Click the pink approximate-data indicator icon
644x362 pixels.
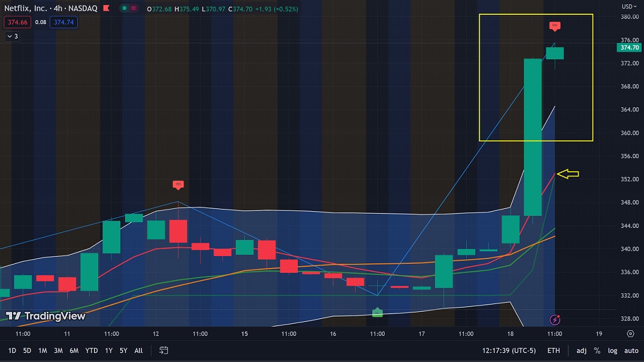point(133,8)
